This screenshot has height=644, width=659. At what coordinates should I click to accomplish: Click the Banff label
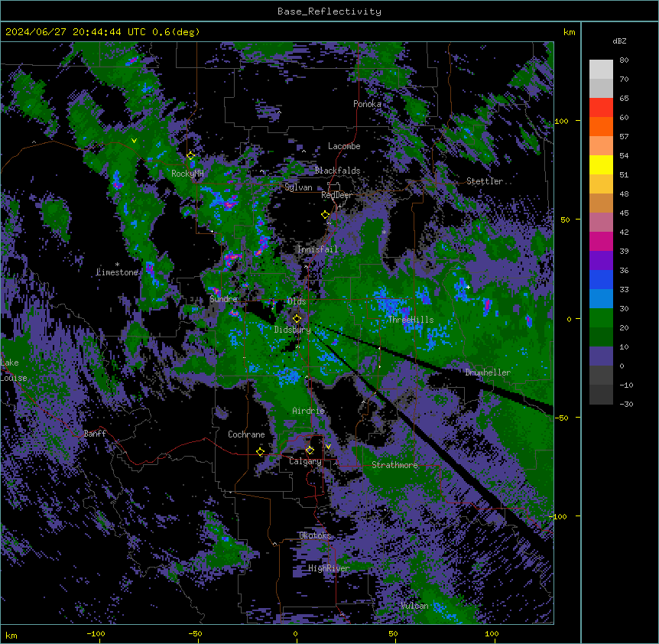point(95,434)
